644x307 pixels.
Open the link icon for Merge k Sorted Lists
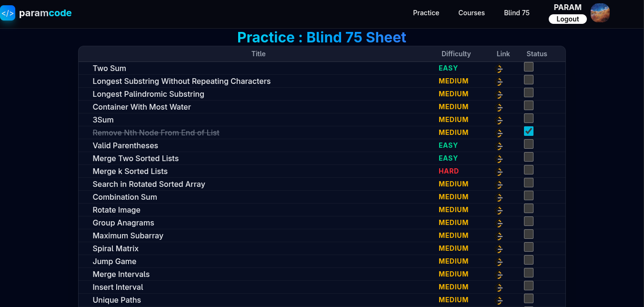point(500,172)
